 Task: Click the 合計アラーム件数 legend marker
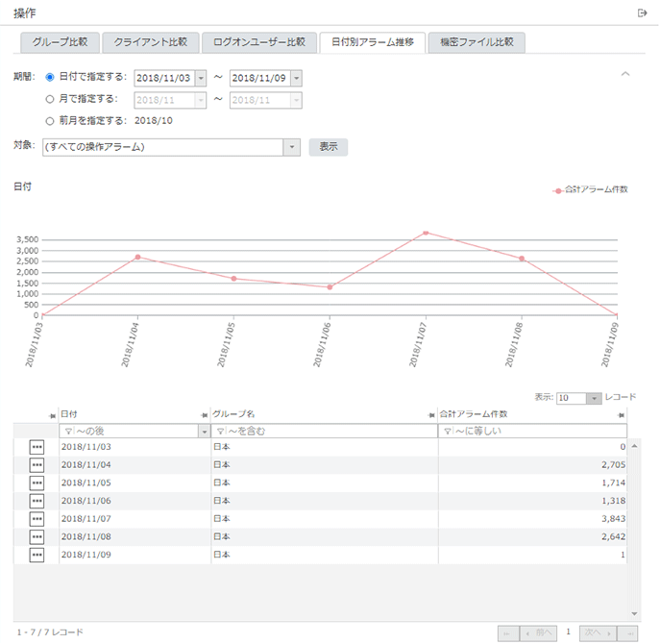click(x=557, y=190)
